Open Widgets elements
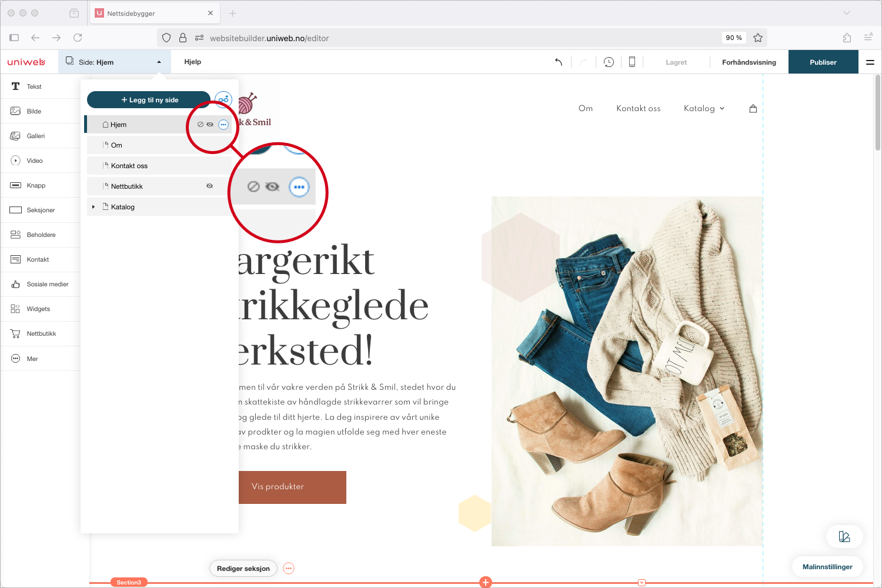Screen dimensions: 882x588 [40, 309]
